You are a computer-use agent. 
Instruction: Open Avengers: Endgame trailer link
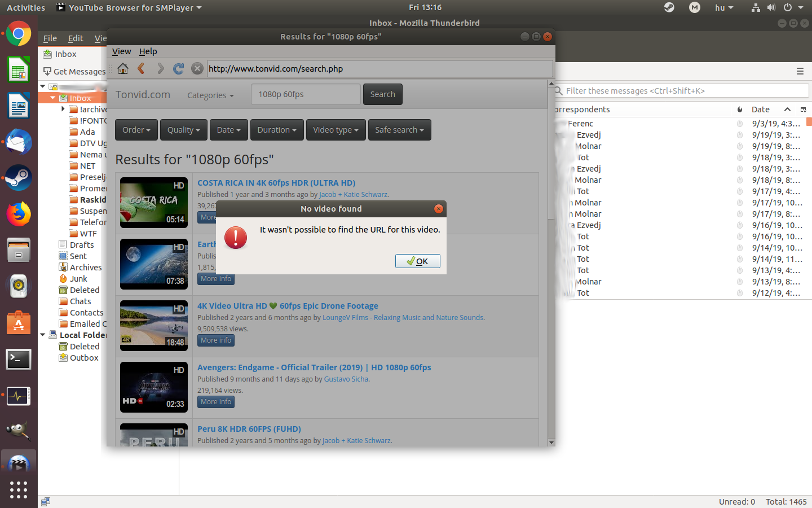pos(314,367)
